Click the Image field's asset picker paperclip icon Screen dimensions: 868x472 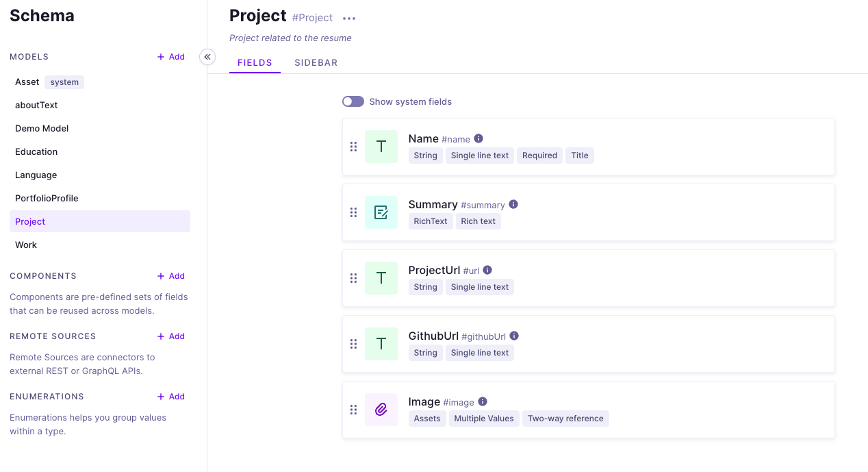[381, 409]
